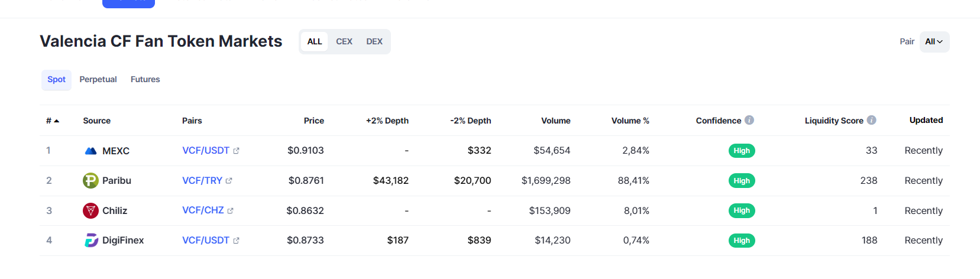The width and height of the screenshot is (980, 279).
Task: Click the -2% depth value $20,700
Action: [x=473, y=181]
